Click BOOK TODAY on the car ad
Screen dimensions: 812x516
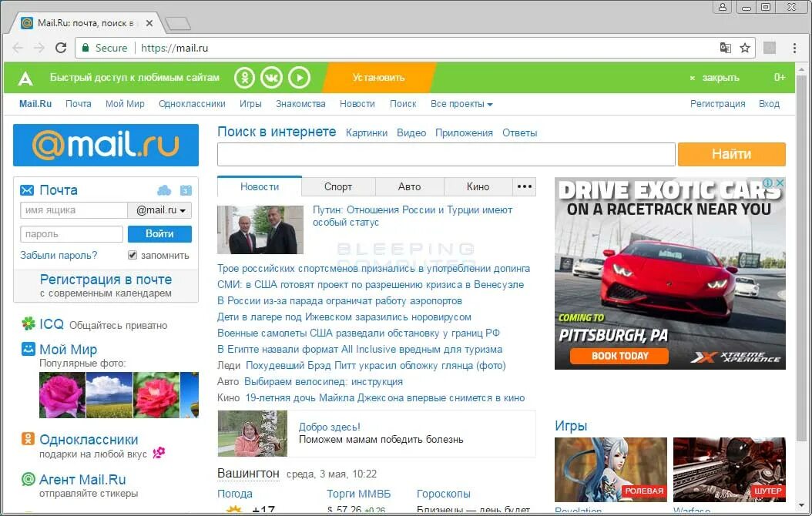pyautogui.click(x=619, y=356)
